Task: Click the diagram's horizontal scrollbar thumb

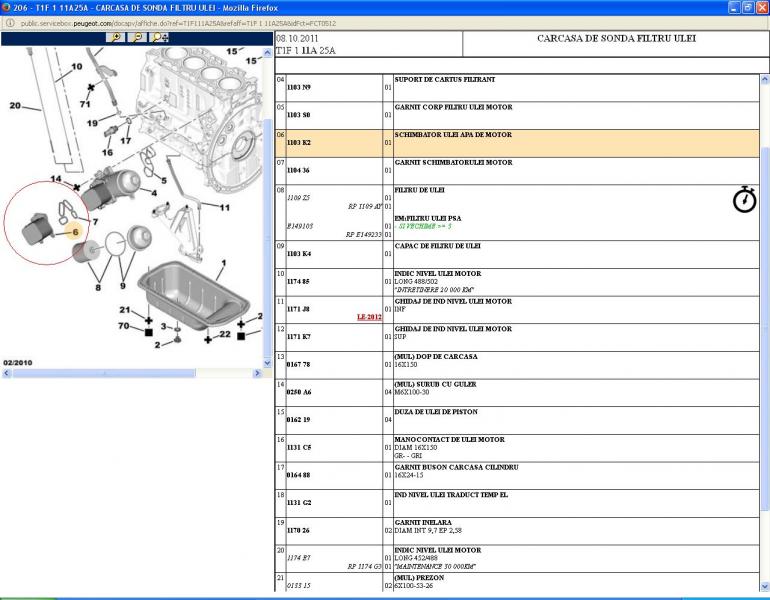Action: (x=104, y=374)
